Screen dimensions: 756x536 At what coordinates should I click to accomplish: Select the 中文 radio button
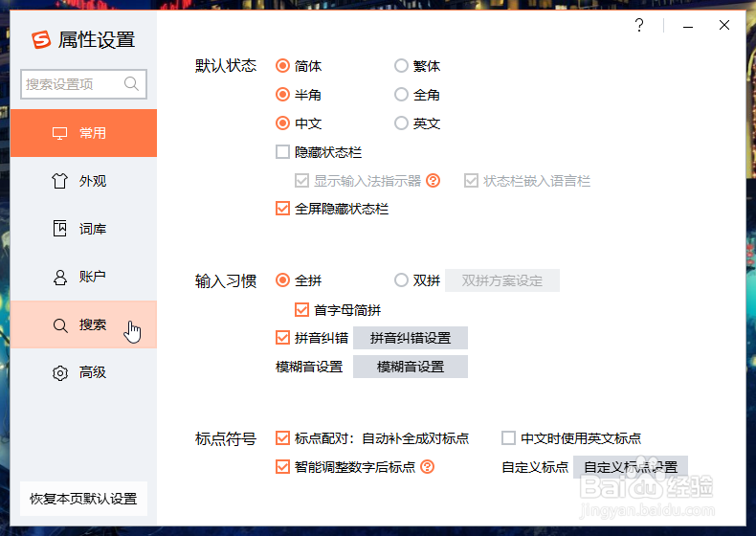point(282,123)
